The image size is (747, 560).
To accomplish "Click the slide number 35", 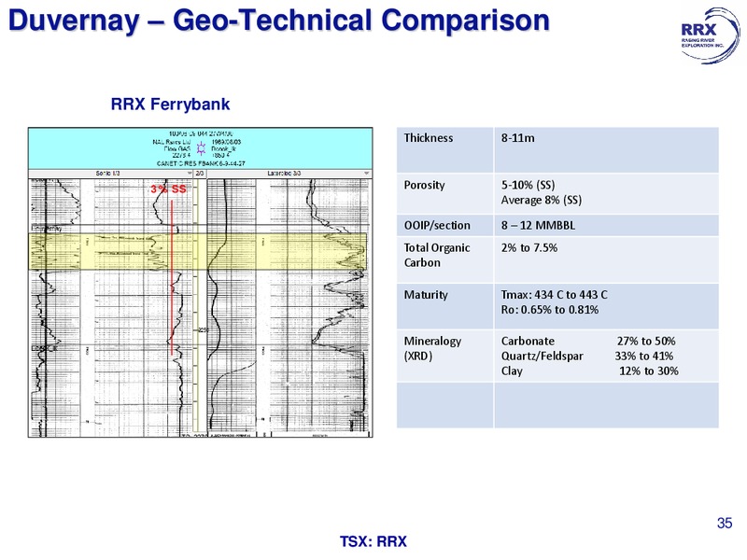I will pos(725,523).
